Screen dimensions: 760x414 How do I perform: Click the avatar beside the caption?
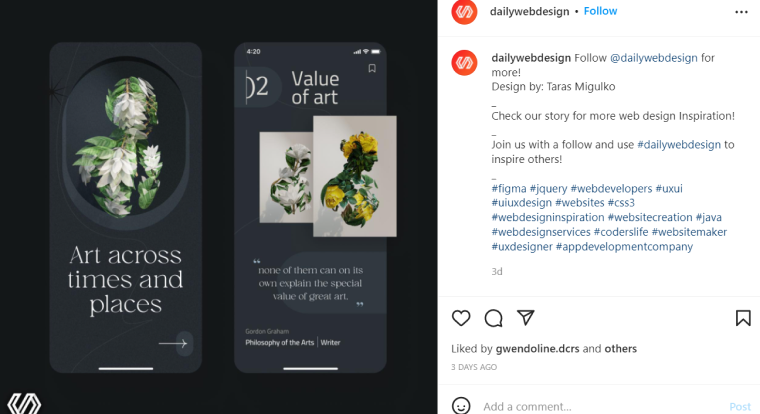pos(464,63)
